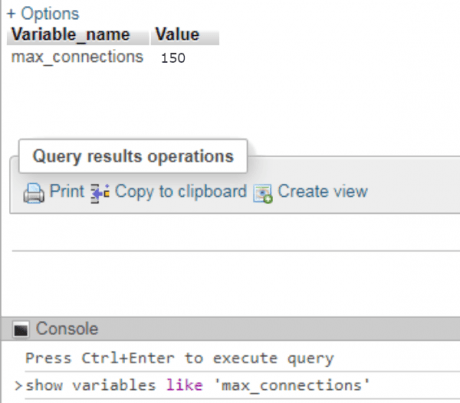
Task: Select the 150 value cell
Action: click(173, 58)
